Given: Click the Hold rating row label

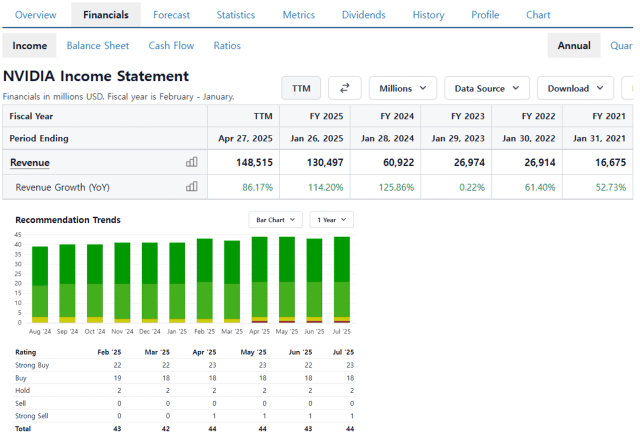Looking at the screenshot, I should click(22, 391).
